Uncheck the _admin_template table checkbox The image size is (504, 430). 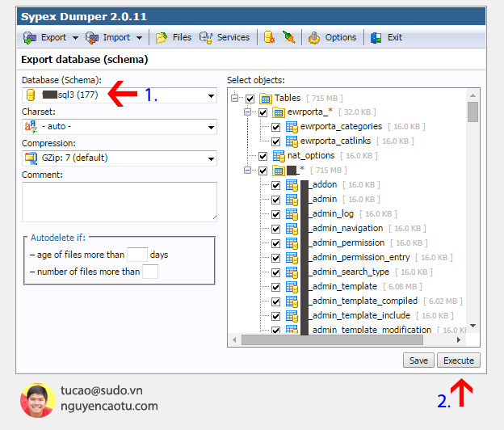click(x=275, y=287)
